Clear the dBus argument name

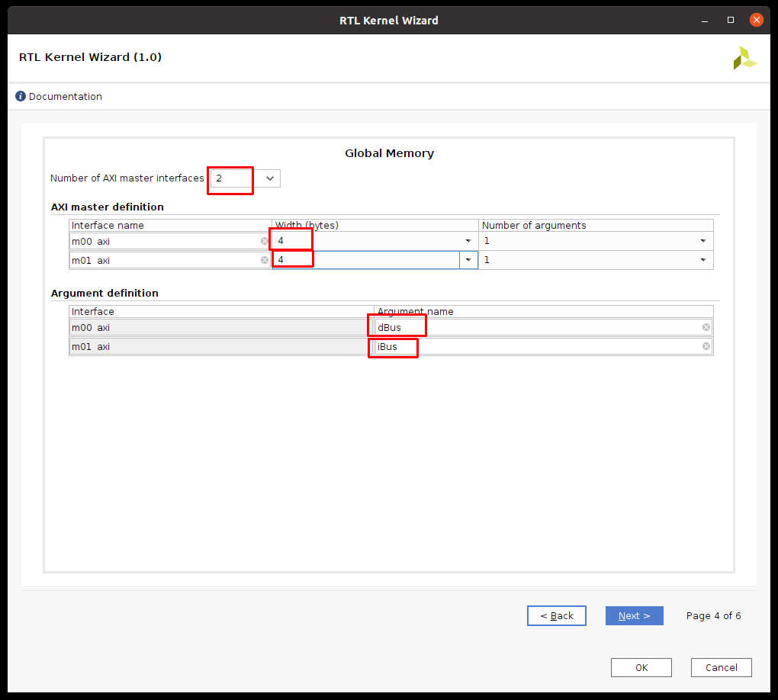click(x=706, y=327)
